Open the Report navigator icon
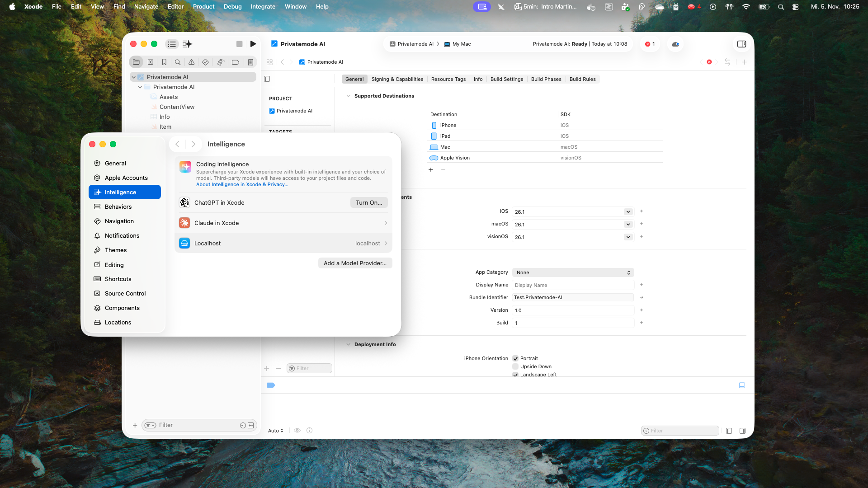Viewport: 868px width, 488px height. (250, 62)
